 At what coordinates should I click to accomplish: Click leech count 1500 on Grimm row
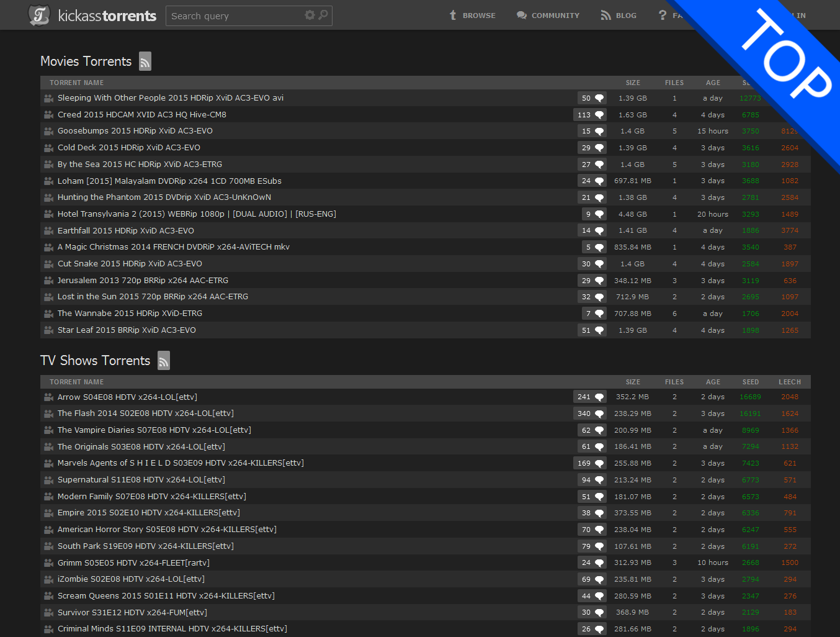coord(790,562)
